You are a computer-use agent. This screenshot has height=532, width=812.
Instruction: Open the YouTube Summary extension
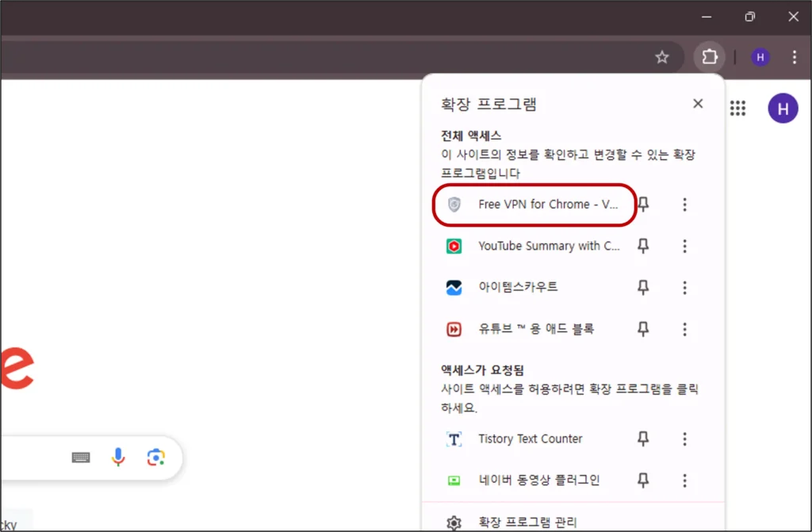coord(547,246)
